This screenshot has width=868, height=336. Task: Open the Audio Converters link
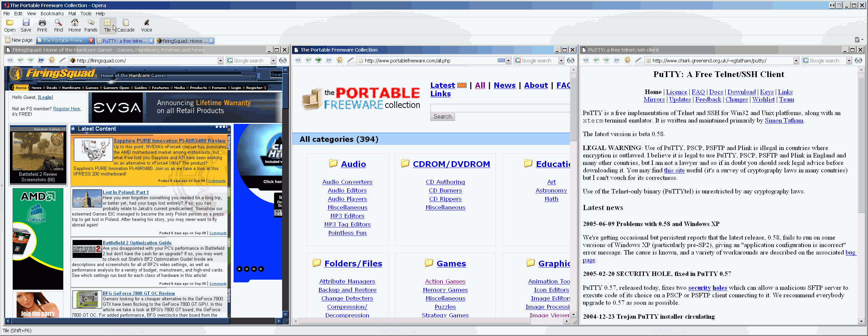pos(347,182)
